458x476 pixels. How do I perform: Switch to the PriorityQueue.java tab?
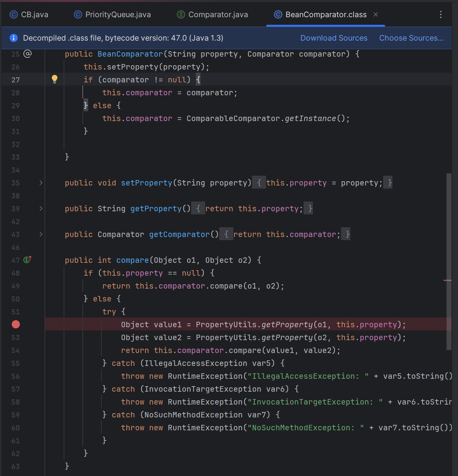tap(112, 14)
